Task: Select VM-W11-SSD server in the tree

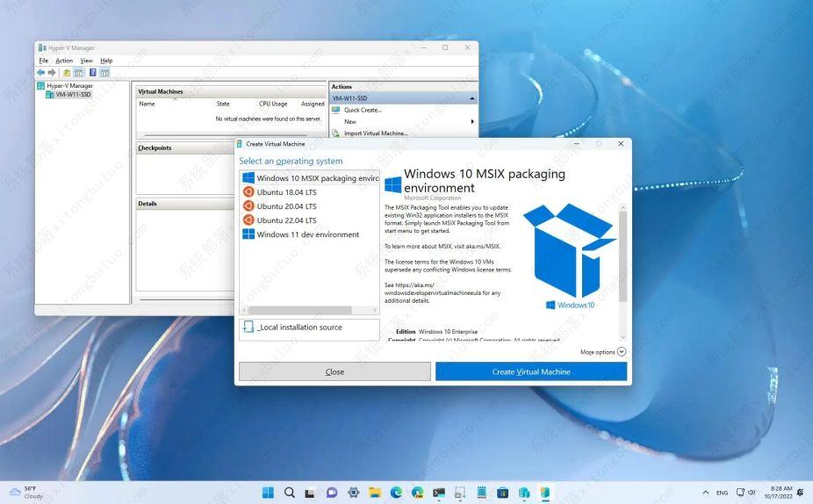Action: click(73, 95)
